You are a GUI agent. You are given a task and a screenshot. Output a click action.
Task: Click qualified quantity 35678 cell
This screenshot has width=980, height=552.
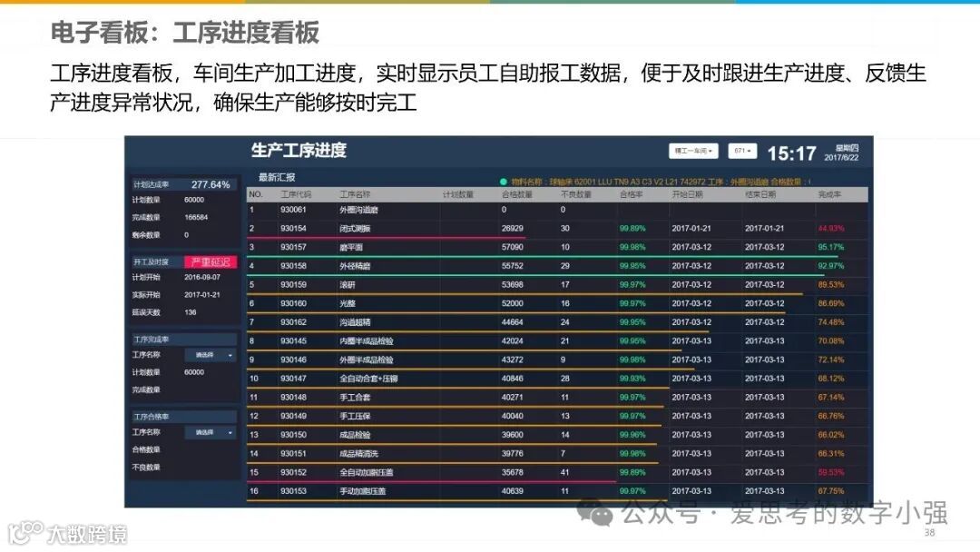[513, 473]
